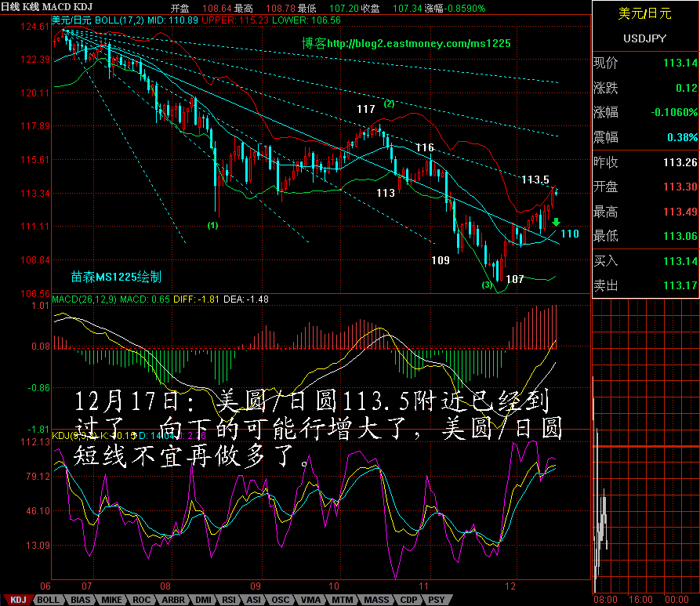Click the 最高 value 113.49
Screen dimensions: 700x606
pos(680,211)
